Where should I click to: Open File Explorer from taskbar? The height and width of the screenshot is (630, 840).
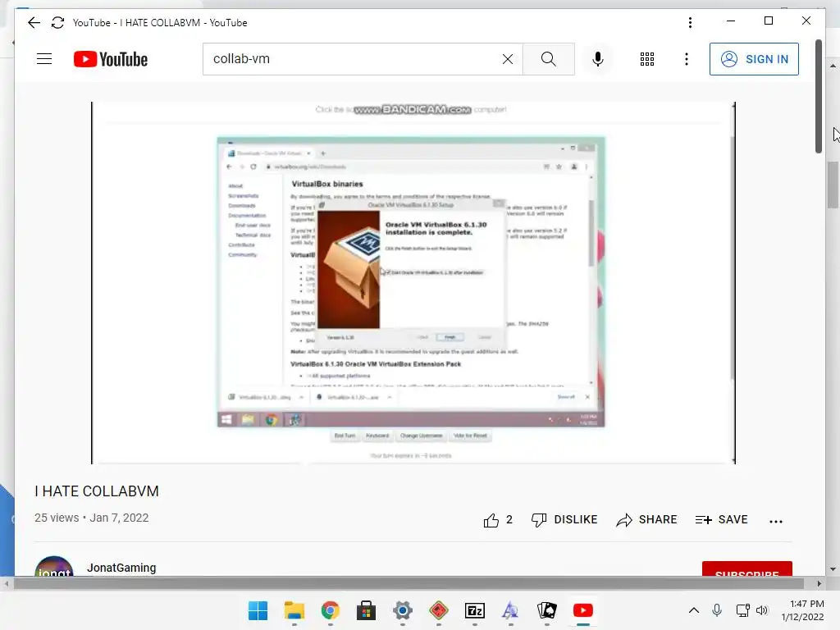pyautogui.click(x=294, y=610)
